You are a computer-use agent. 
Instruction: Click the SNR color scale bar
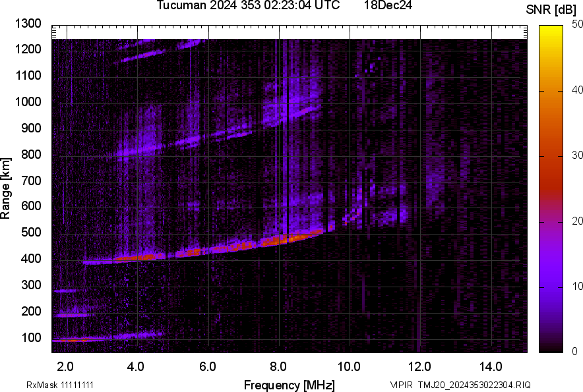click(x=551, y=189)
